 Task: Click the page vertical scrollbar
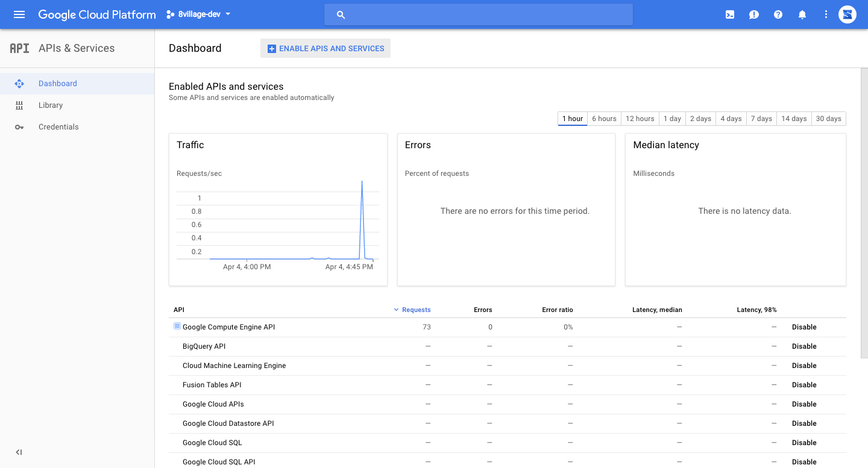tap(864, 213)
